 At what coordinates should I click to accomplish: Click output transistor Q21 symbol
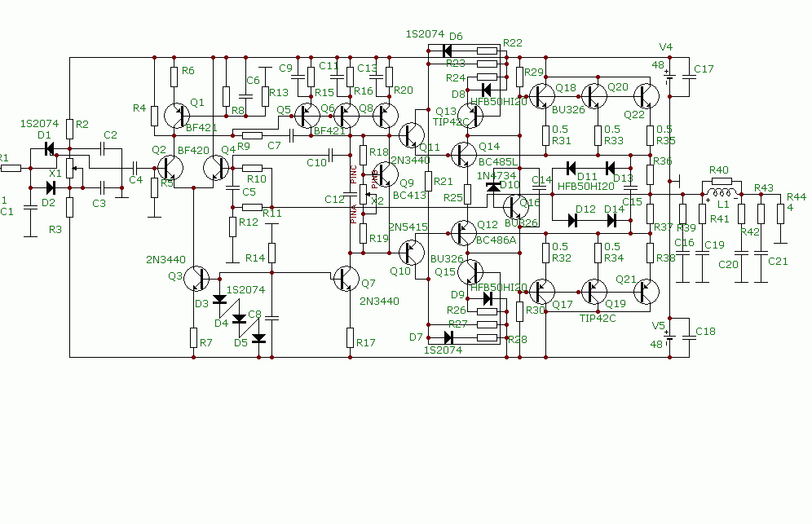click(647, 292)
